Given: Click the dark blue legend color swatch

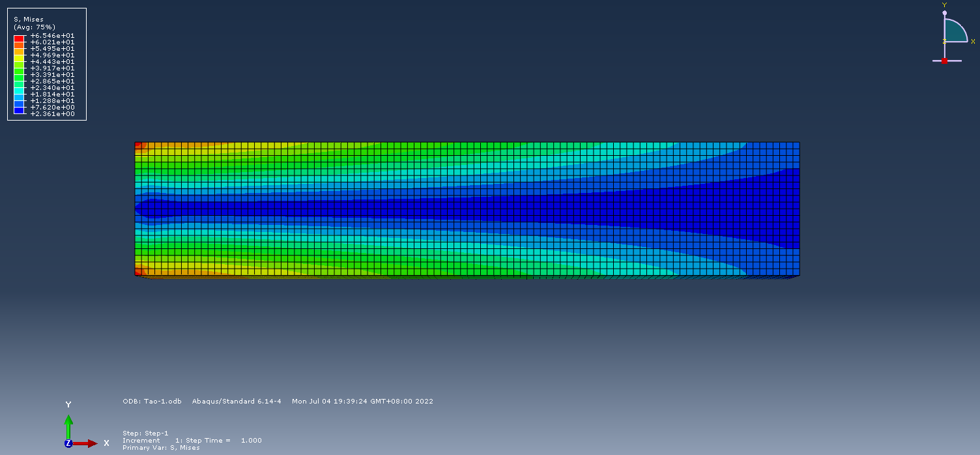Looking at the screenshot, I should click(19, 111).
